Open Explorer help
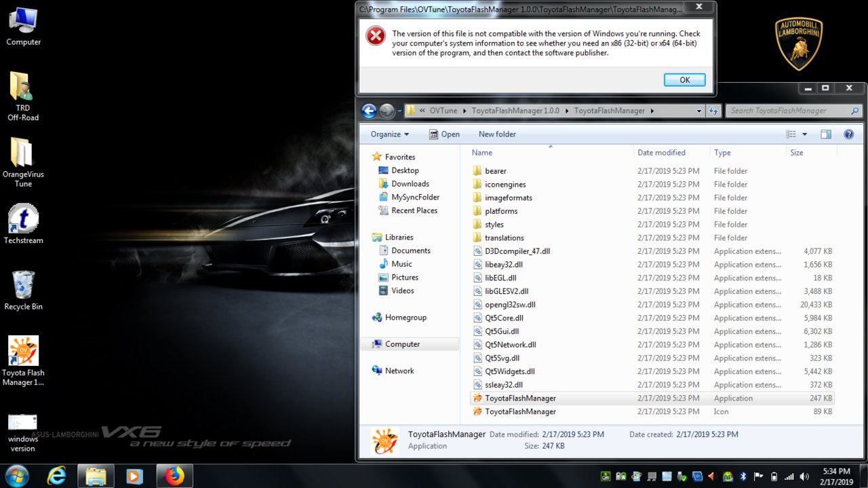The width and height of the screenshot is (868, 488). 848,134
